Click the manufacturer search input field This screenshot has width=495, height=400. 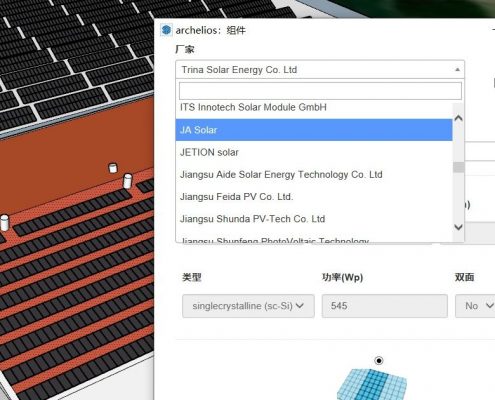point(320,91)
